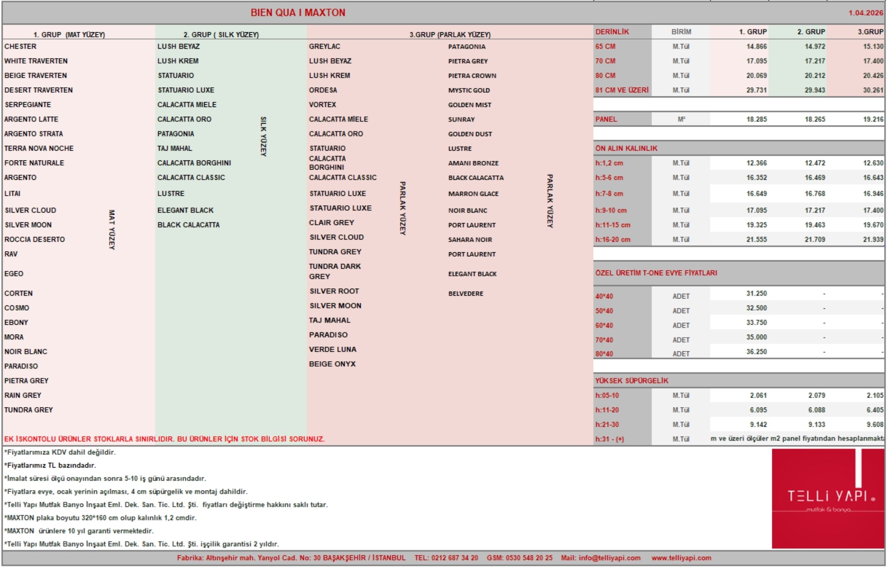888x588 pixels.
Task: Select the h:1,2 cm row label
Action: (x=609, y=163)
